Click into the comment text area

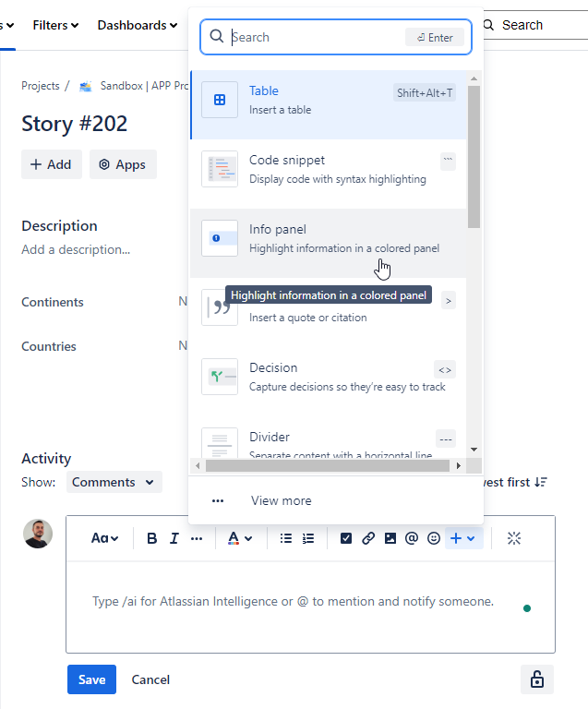[x=310, y=607]
